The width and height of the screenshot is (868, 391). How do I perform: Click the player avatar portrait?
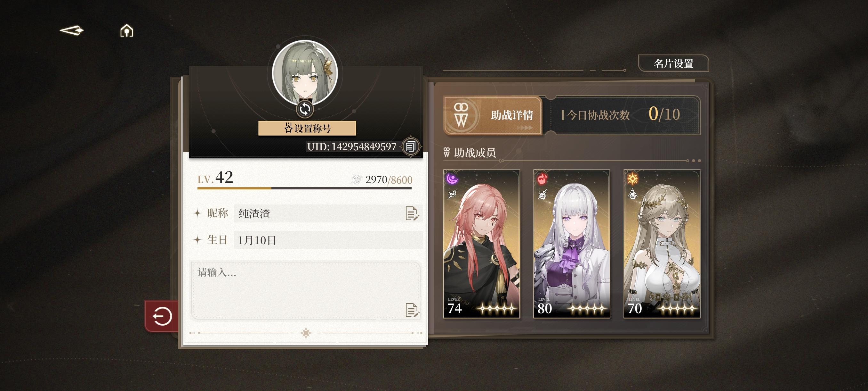305,72
